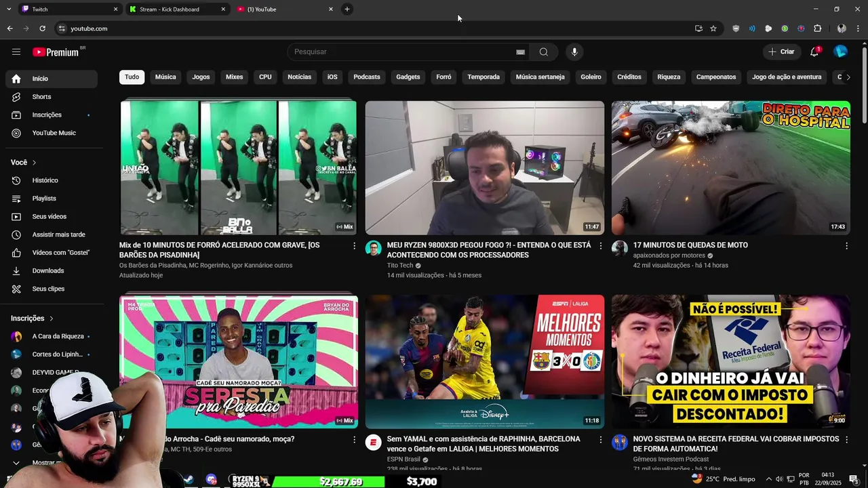
Task: Open Gêmeos Investem Podcast channel avatar
Action: click(x=620, y=443)
